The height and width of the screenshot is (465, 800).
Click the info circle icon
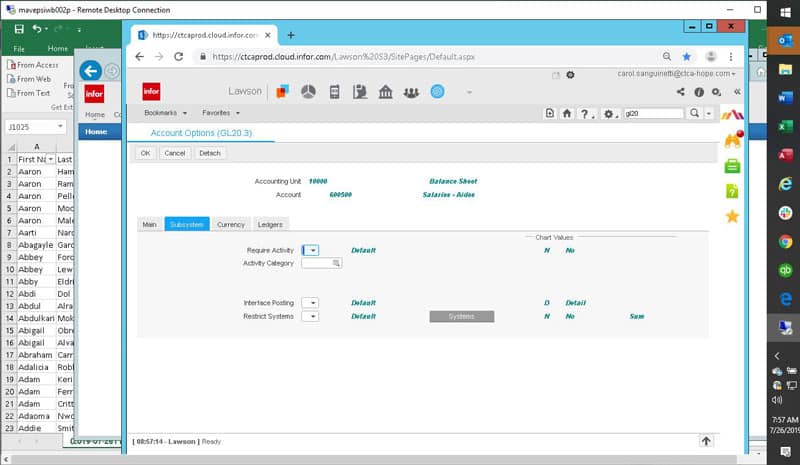pyautogui.click(x=699, y=92)
